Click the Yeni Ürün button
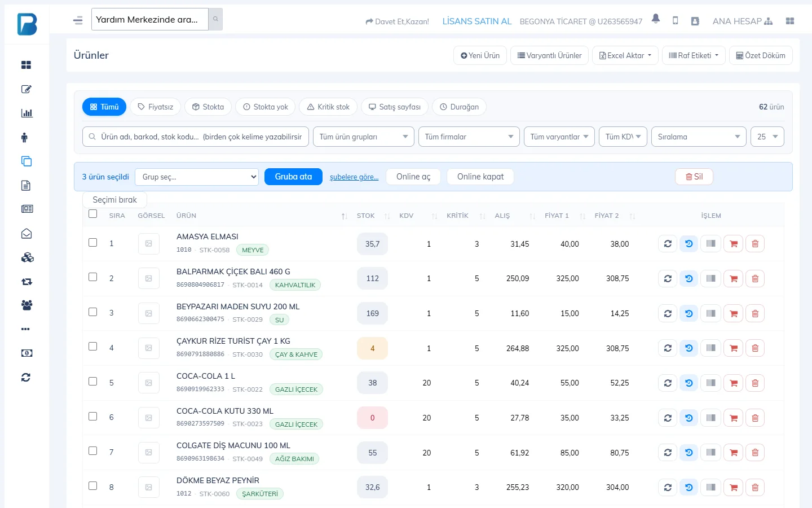Screen dimensions: 812x508 pyautogui.click(x=480, y=55)
